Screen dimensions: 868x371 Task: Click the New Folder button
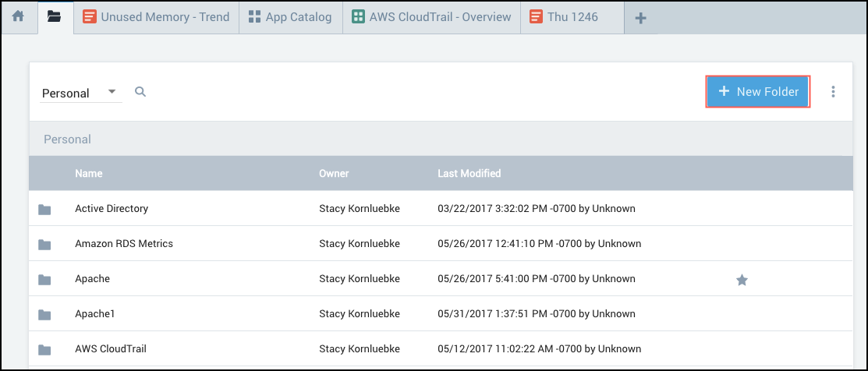[x=758, y=92]
